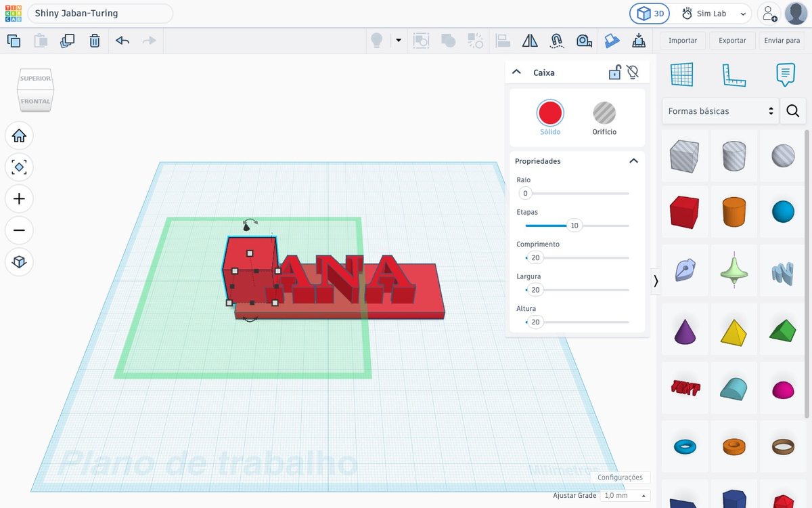The width and height of the screenshot is (812, 508).
Task: Select the Sólido red color option
Action: coord(550,112)
